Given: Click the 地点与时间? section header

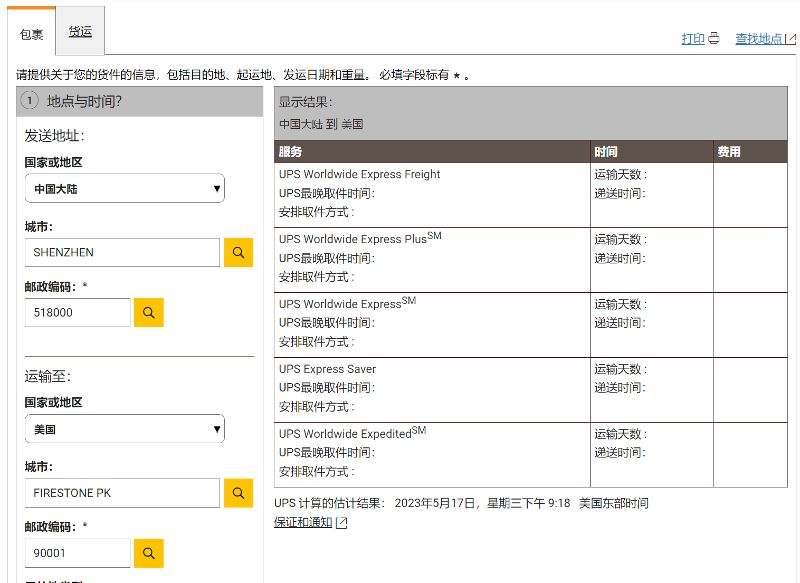Looking at the screenshot, I should point(140,101).
